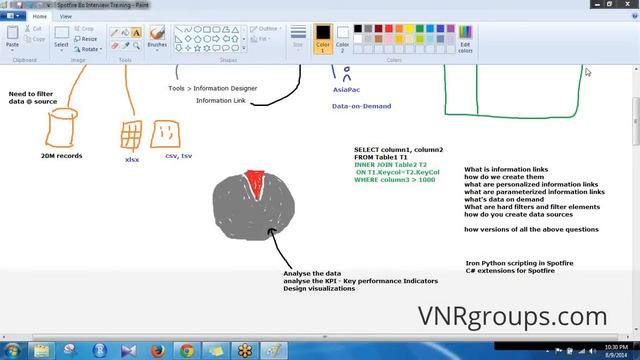Choose the Right arrow shape

tap(216, 39)
